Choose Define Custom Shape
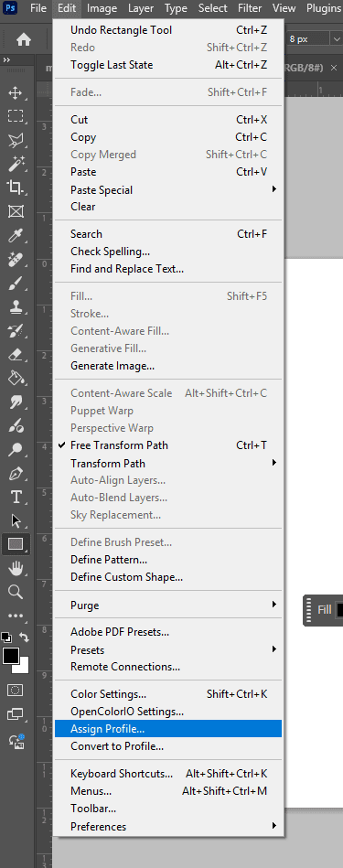Image resolution: width=343 pixels, height=868 pixels. pyautogui.click(x=168, y=577)
